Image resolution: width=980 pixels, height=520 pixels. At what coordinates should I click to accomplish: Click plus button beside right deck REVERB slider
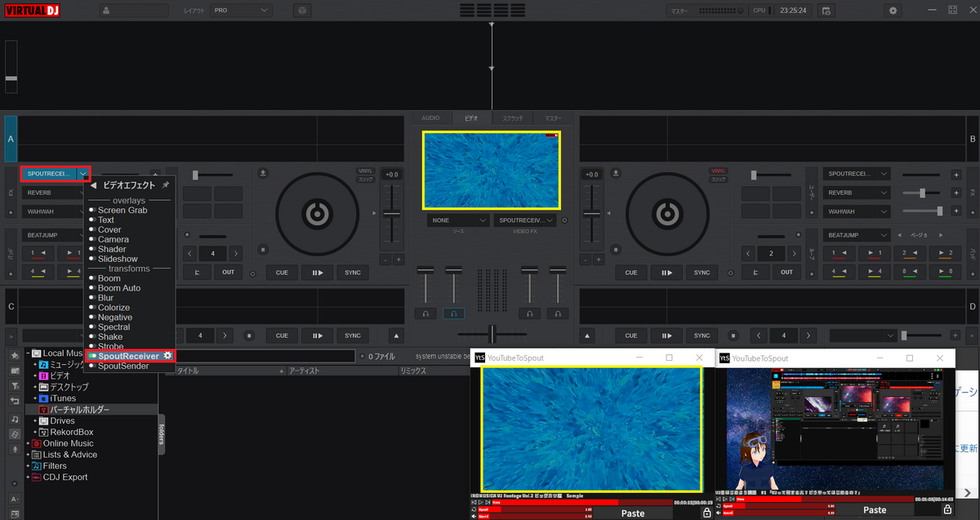955,193
